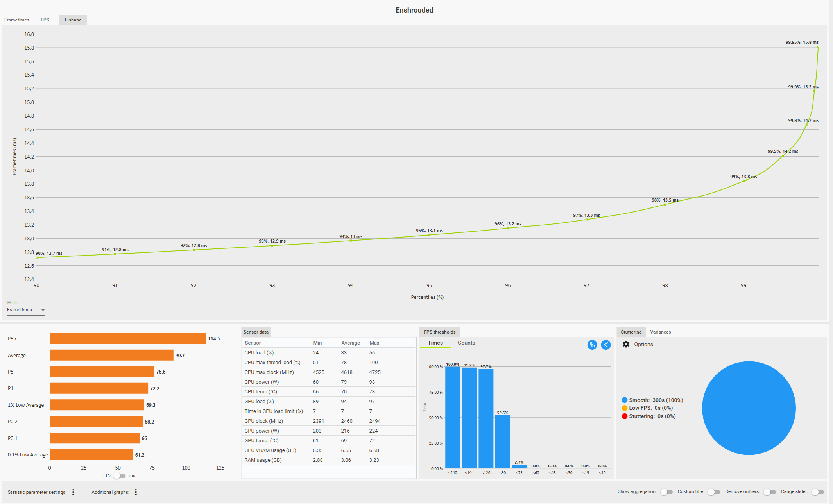Toggle FPS/ms switch under bar chart
Image resolution: width=833 pixels, height=504 pixels.
tap(119, 475)
